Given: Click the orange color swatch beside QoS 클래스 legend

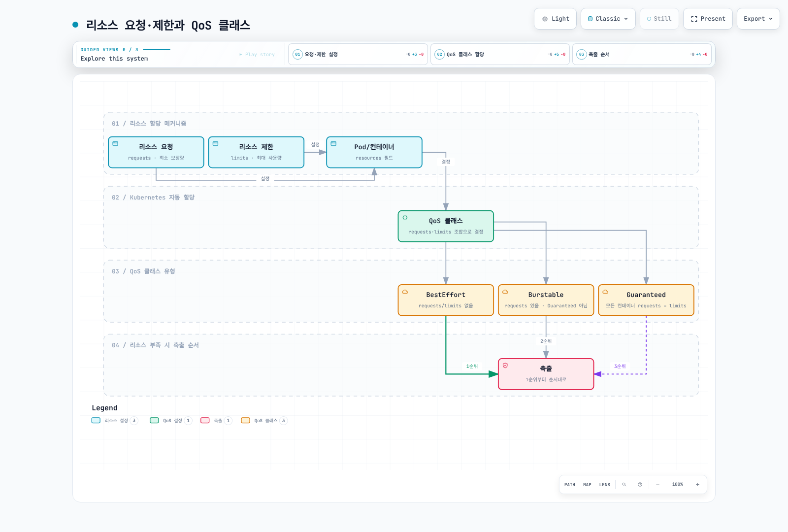Looking at the screenshot, I should tap(245, 421).
